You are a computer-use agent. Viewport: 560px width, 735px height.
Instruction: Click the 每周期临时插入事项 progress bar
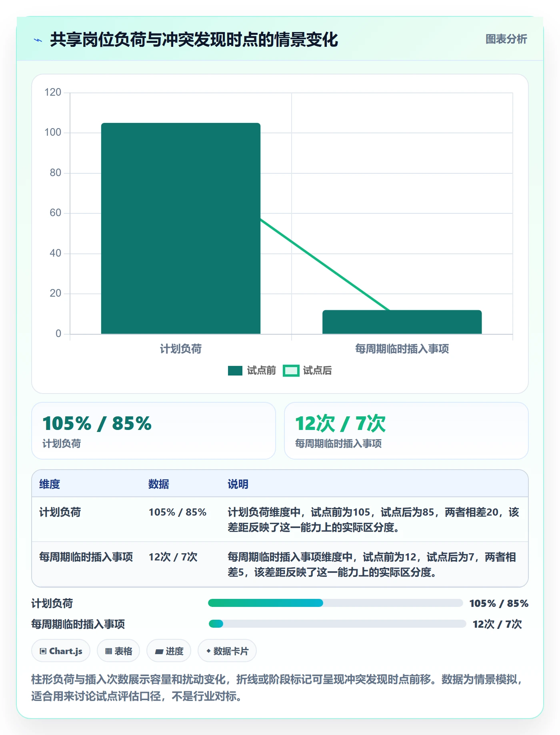(337, 624)
